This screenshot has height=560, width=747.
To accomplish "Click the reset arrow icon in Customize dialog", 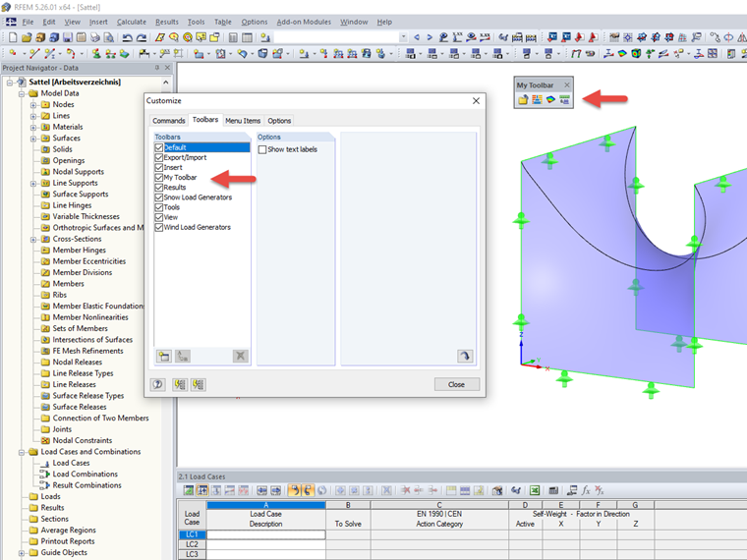I will pos(465,357).
